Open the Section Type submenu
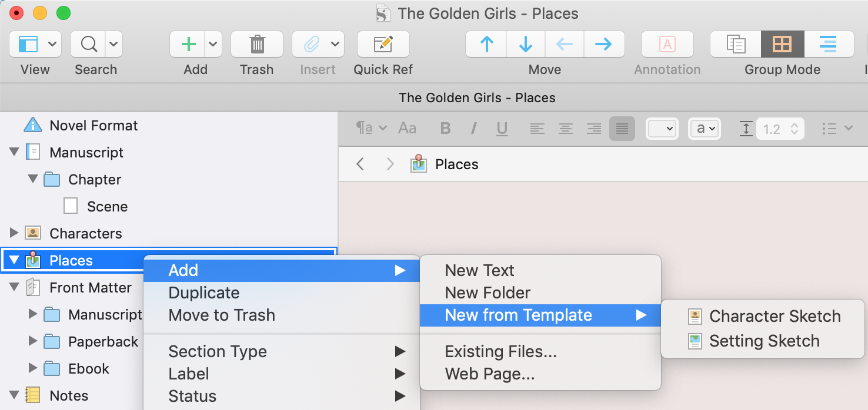Image resolution: width=868 pixels, height=410 pixels. 282,351
